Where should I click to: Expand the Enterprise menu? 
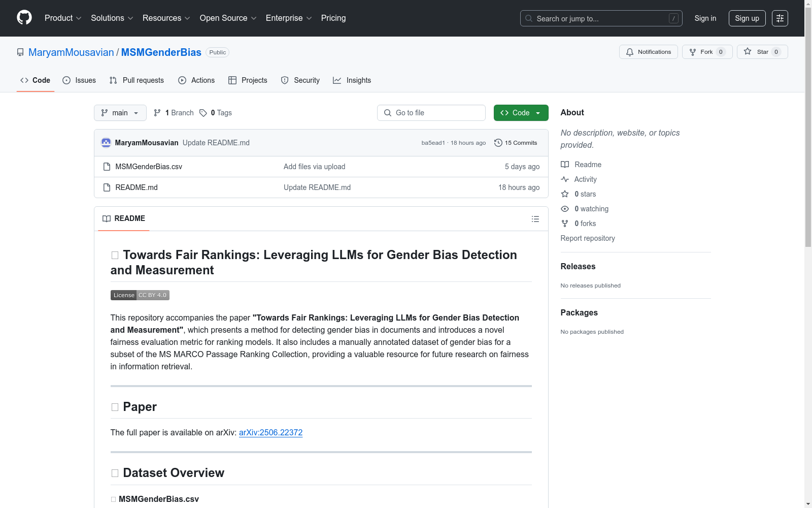[x=289, y=18]
